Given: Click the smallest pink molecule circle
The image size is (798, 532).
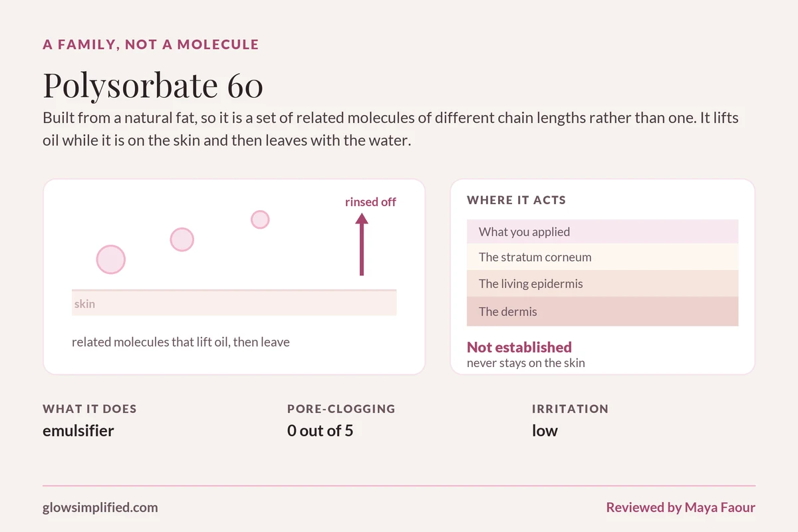Looking at the screenshot, I should click(x=260, y=219).
